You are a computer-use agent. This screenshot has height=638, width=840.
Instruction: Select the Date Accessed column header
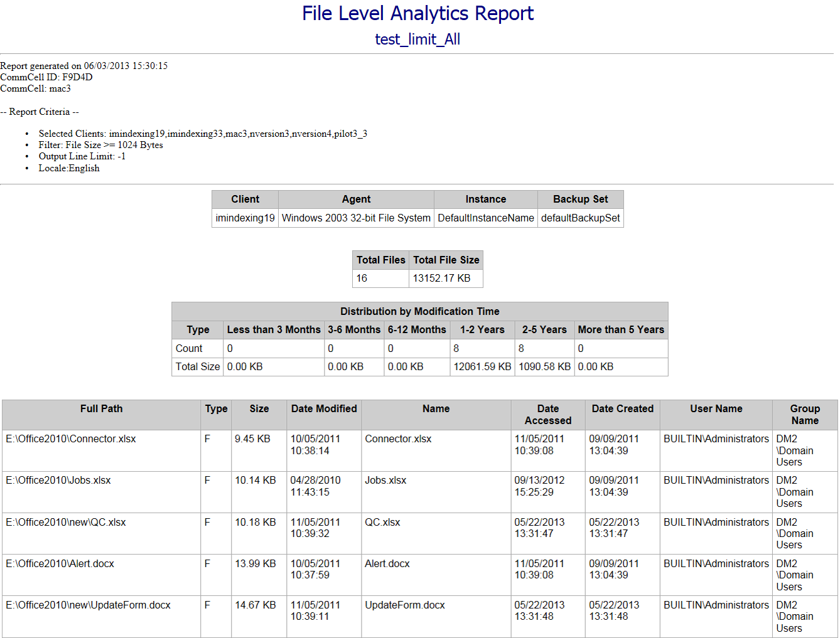point(547,415)
